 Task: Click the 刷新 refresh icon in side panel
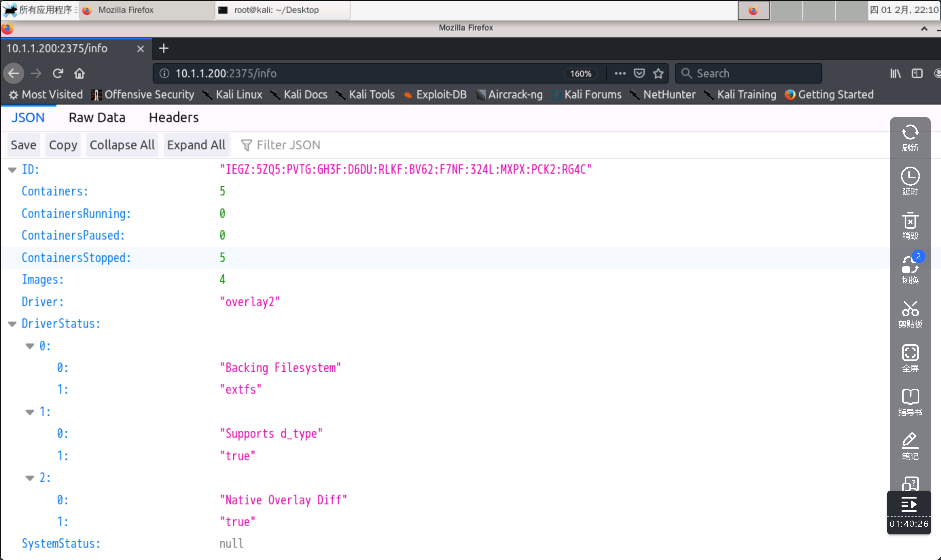[910, 138]
